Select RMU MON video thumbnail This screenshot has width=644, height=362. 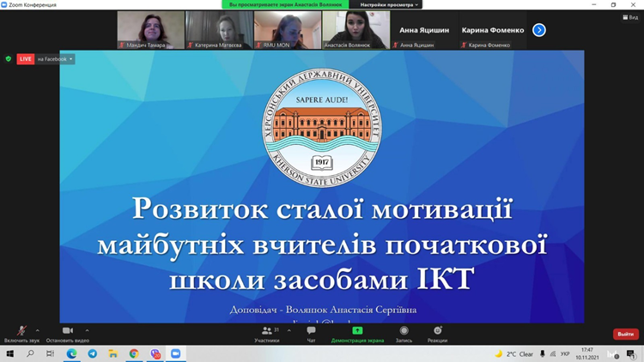coord(288,30)
